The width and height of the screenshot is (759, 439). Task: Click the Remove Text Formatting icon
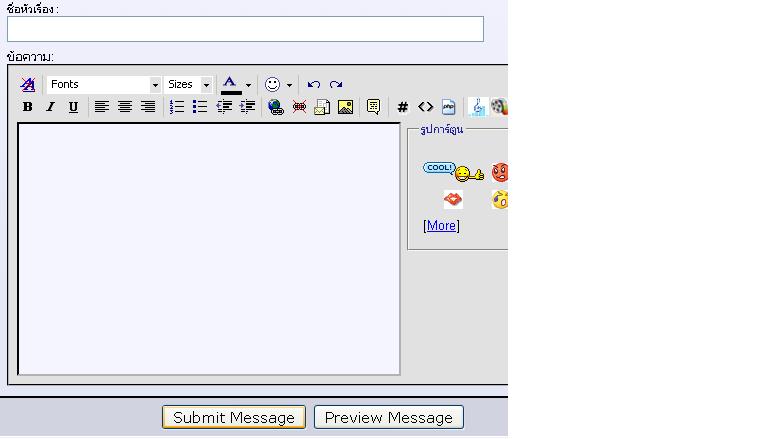pyautogui.click(x=28, y=85)
